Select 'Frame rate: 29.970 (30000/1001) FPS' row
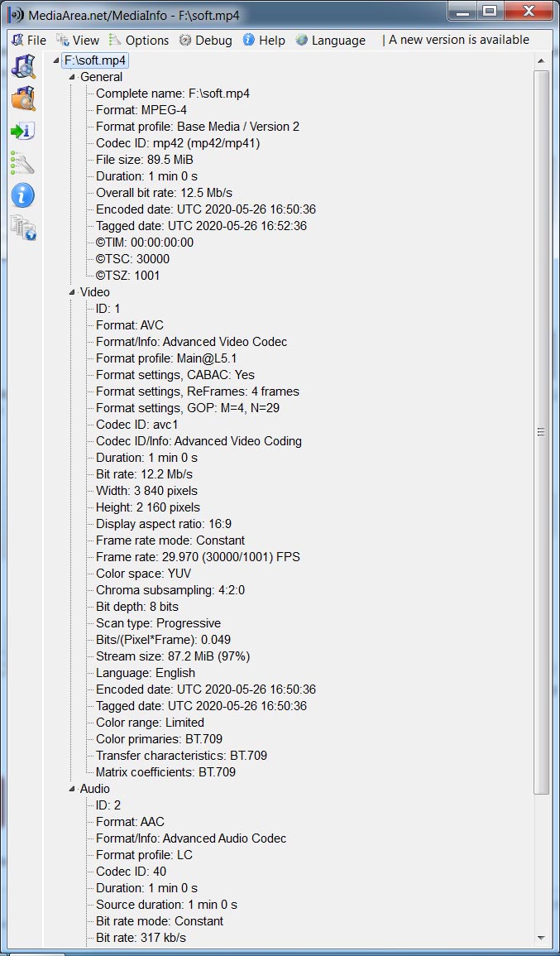This screenshot has width=560, height=956. 198,557
